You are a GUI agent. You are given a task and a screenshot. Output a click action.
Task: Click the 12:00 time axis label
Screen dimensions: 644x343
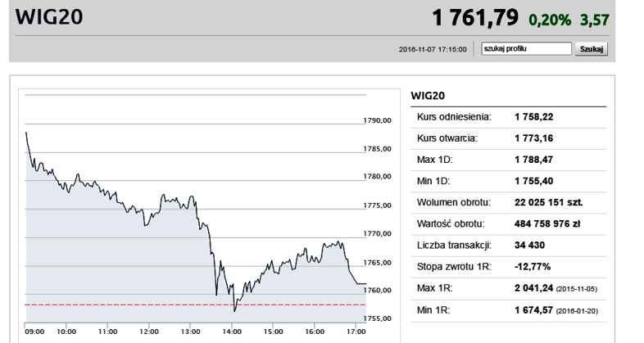(149, 332)
